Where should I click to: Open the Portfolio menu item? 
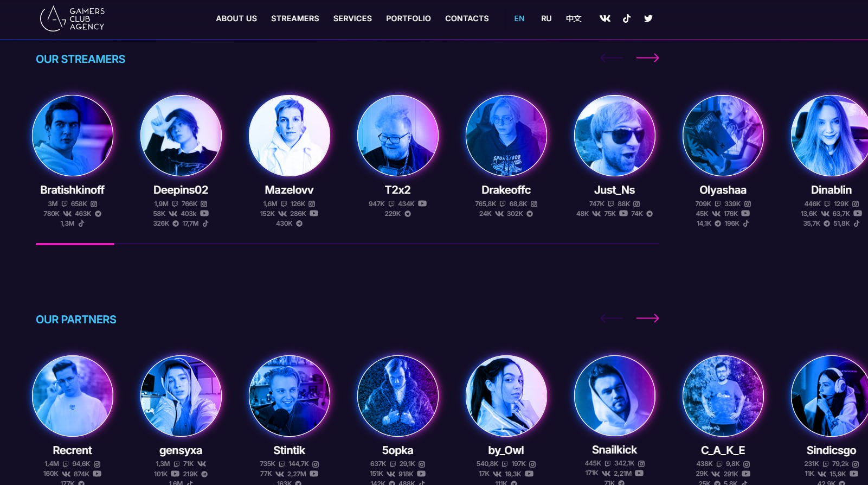tap(408, 18)
